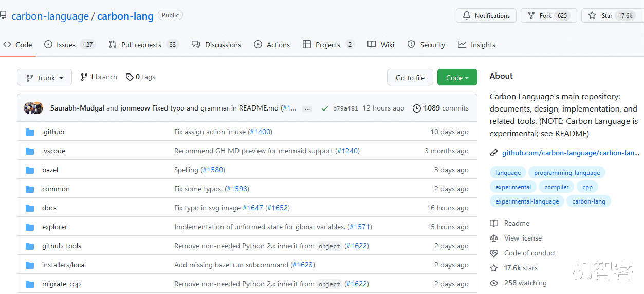Click the Notifications button
Viewport: 644px width, 294px height.
tap(486, 16)
